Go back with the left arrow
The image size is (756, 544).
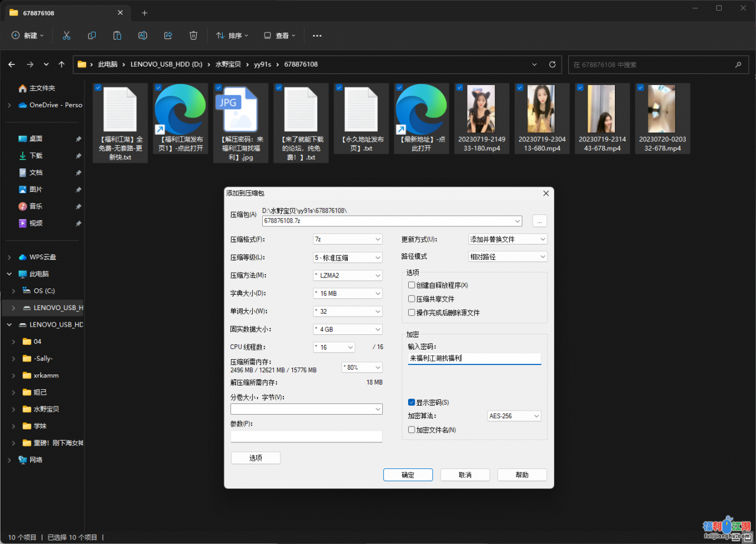pyautogui.click(x=12, y=64)
